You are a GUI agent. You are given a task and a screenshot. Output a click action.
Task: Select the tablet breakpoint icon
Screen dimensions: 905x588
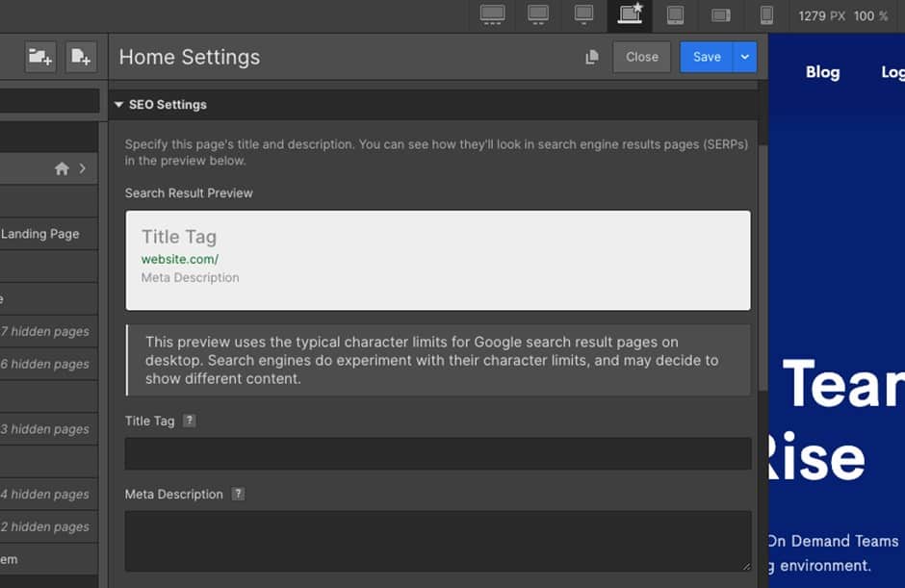pos(675,14)
